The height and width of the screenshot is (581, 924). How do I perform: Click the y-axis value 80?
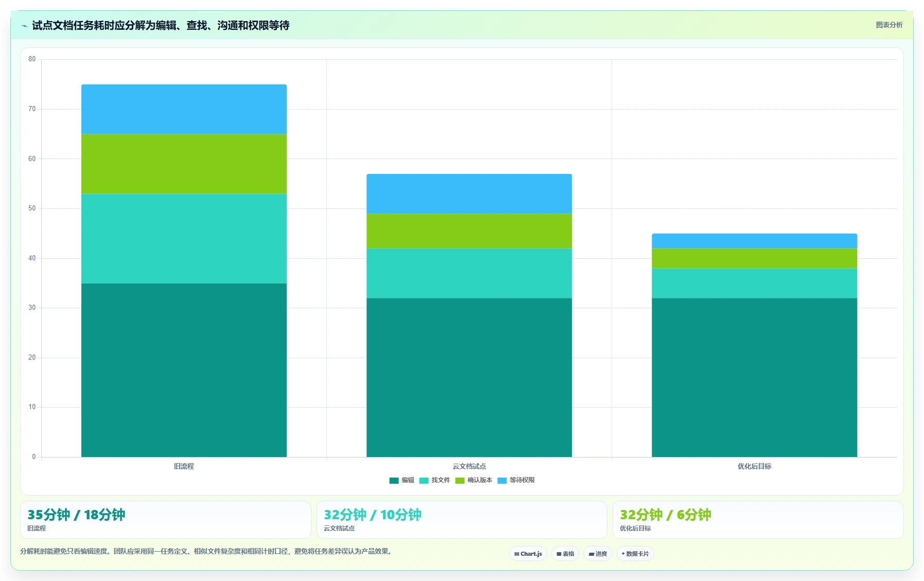pos(32,59)
